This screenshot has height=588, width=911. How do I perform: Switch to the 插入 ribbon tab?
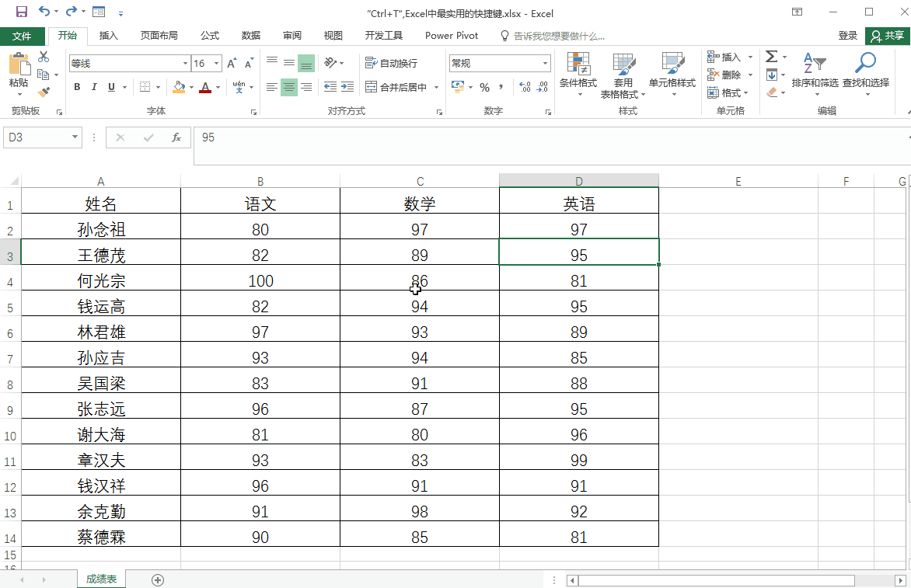[109, 36]
